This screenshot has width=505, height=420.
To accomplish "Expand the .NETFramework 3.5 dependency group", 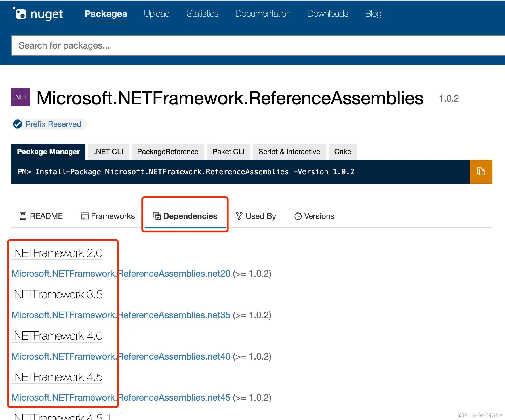I will [x=57, y=294].
